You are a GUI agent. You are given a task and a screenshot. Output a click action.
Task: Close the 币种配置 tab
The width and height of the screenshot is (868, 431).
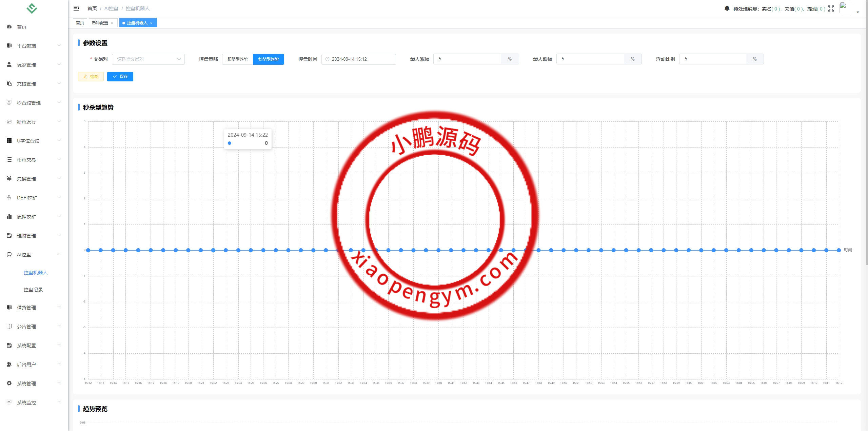(x=112, y=23)
